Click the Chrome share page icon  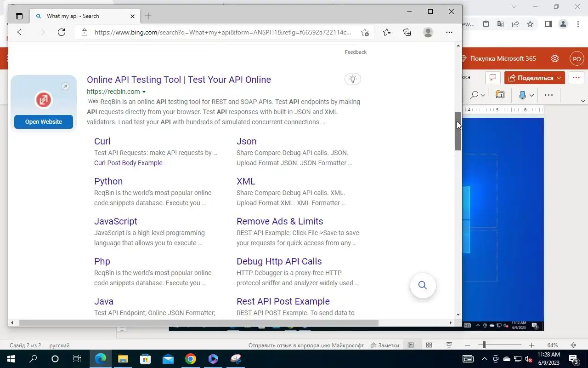point(515,24)
